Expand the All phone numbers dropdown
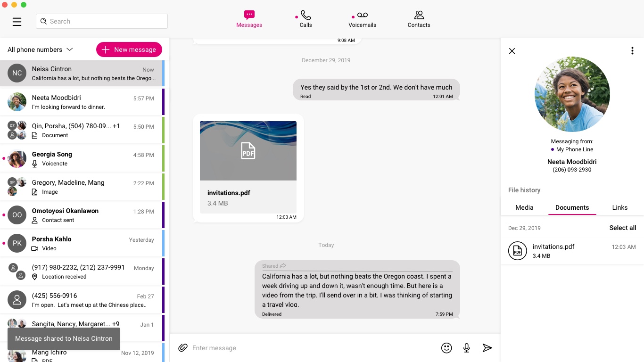Viewport: 644px width, 362px height. 40,49
